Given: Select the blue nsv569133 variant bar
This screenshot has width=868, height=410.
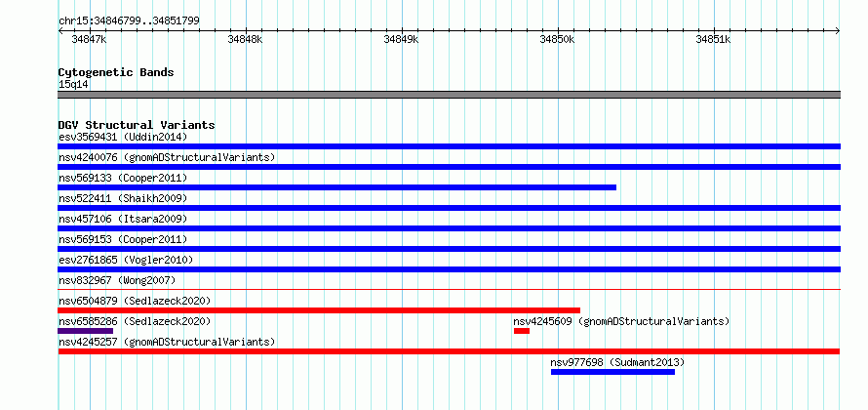Looking at the screenshot, I should (336, 187).
